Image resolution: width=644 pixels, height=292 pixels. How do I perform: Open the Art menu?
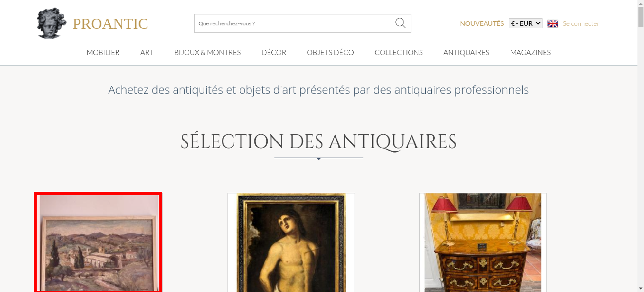(x=147, y=52)
